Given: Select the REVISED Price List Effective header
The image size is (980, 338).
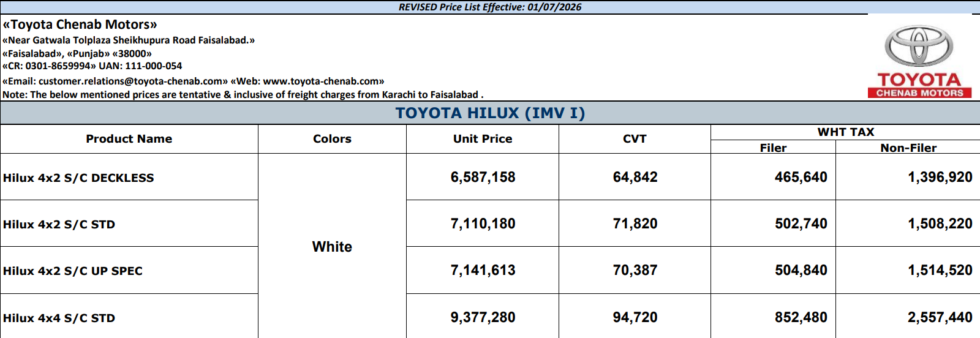Looking at the screenshot, I should click(x=490, y=7).
